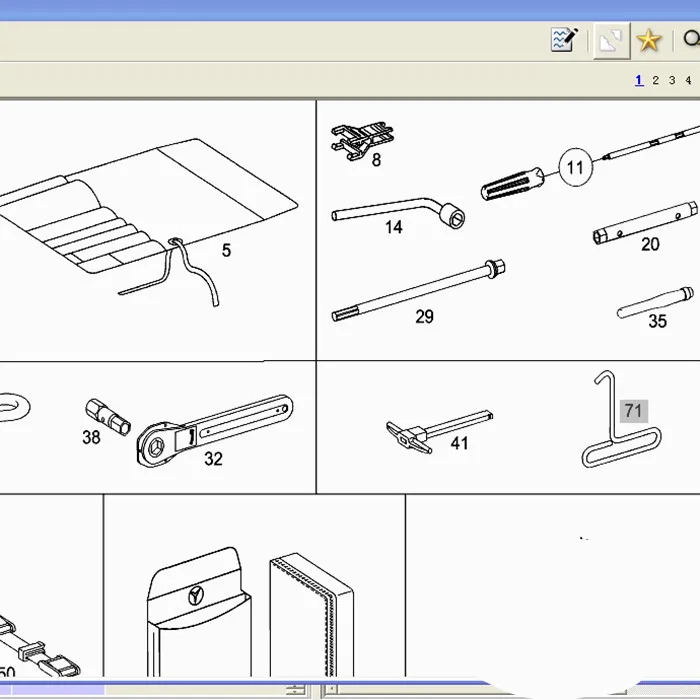Viewport: 700px width, 700px height.
Task: Select part callout number 5
Action: click(x=226, y=250)
